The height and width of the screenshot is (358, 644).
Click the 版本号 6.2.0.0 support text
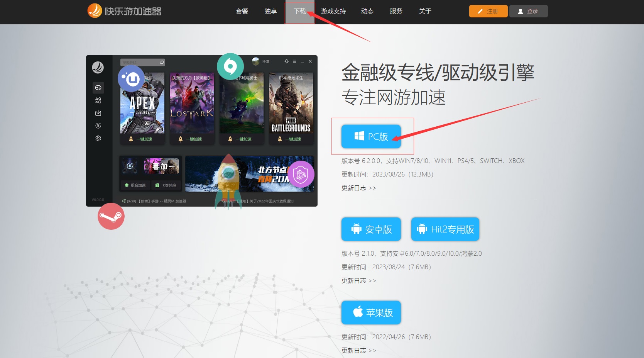pyautogui.click(x=433, y=161)
